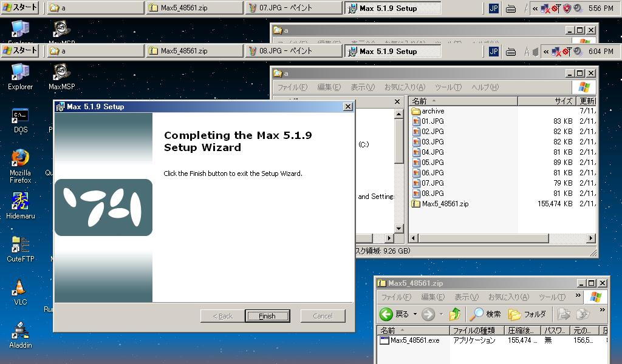The height and width of the screenshot is (364, 622).
Task: Click file list horizontal scroll left arrow in window a
Action: 413,238
